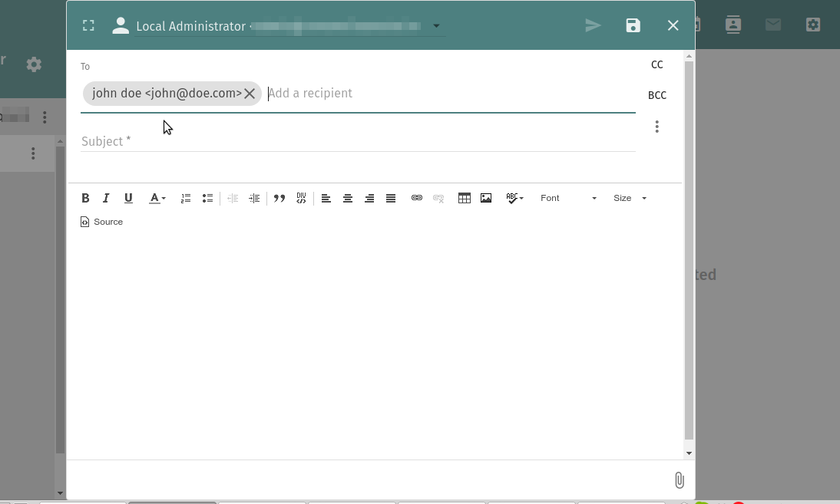Save the draft with the floppy disk icon
This screenshot has width=840, height=504.
pyautogui.click(x=633, y=25)
